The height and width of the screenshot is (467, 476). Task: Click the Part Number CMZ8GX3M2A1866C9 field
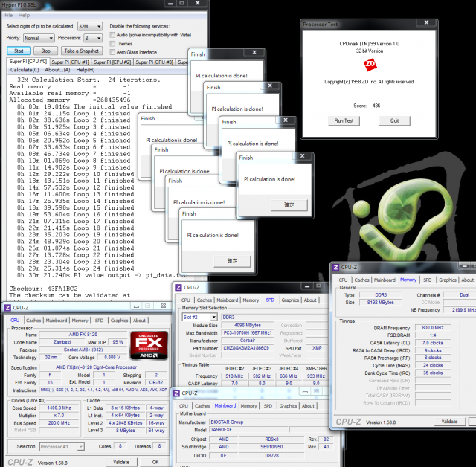(246, 348)
